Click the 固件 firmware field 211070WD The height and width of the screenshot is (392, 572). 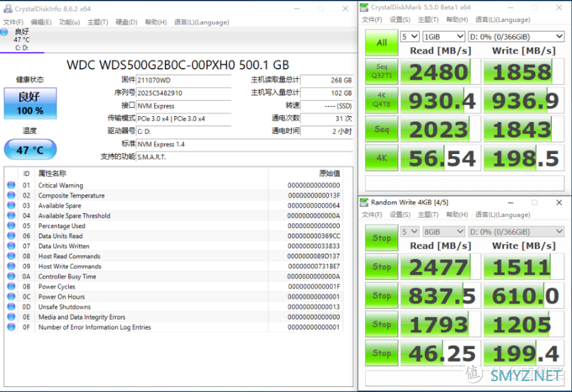pos(184,80)
